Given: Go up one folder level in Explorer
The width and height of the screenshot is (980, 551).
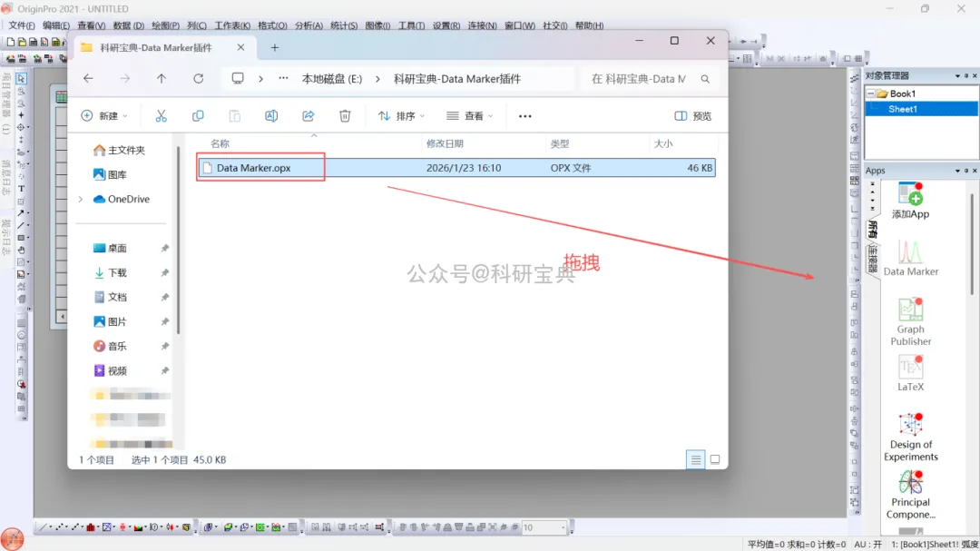Looking at the screenshot, I should coord(162,78).
